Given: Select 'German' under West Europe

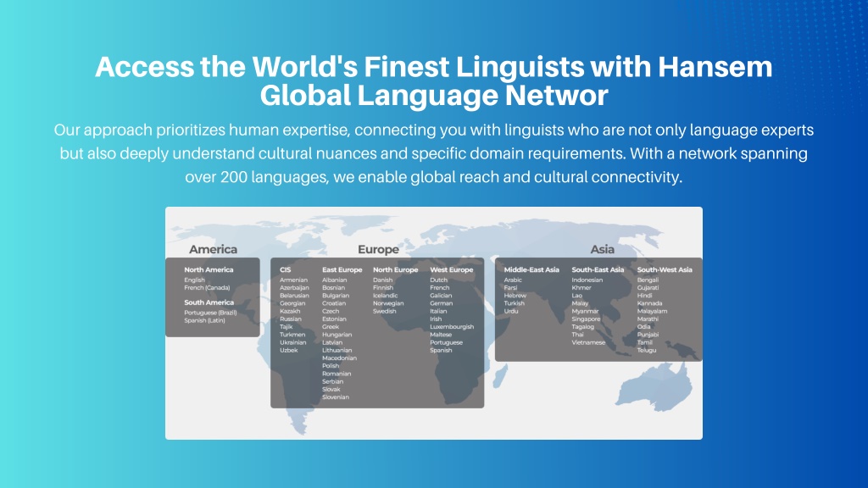Looking at the screenshot, I should click(441, 303).
